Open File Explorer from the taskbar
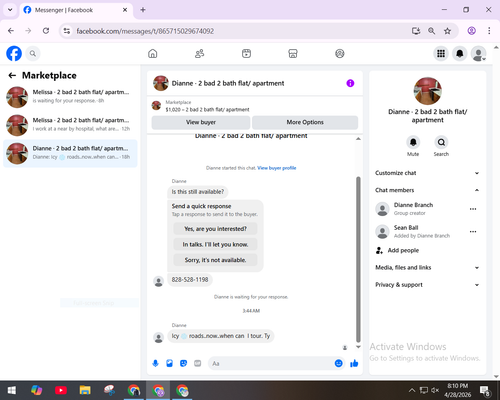The image size is (500, 400). (85, 390)
